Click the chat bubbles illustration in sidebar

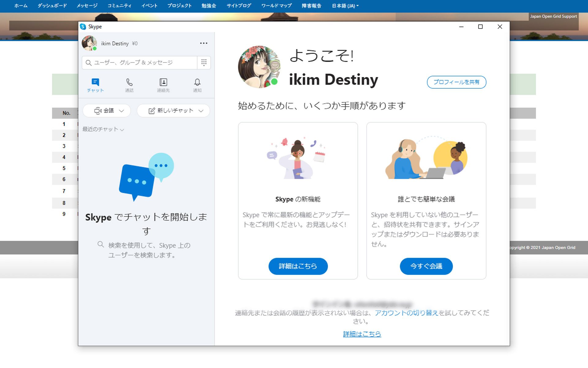tap(146, 177)
